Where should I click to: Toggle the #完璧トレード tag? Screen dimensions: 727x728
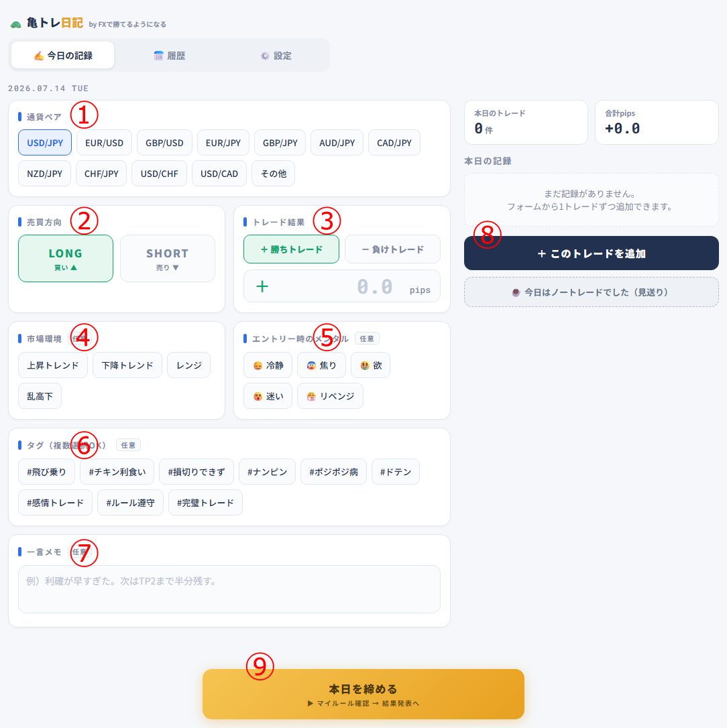click(x=205, y=502)
